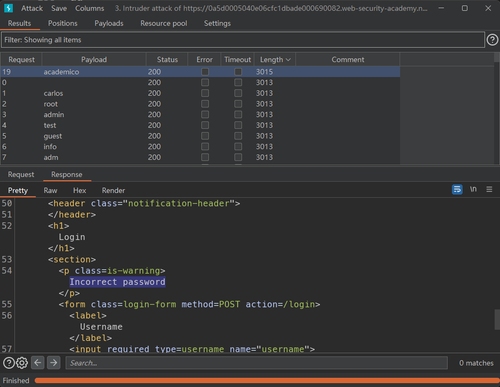Open search settings gear icon
This screenshot has width=500, height=387.
(22, 363)
